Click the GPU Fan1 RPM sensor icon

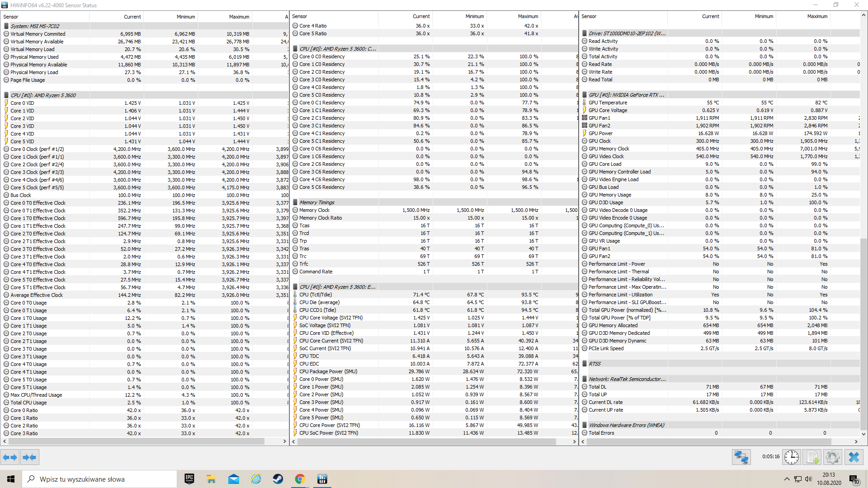point(585,118)
